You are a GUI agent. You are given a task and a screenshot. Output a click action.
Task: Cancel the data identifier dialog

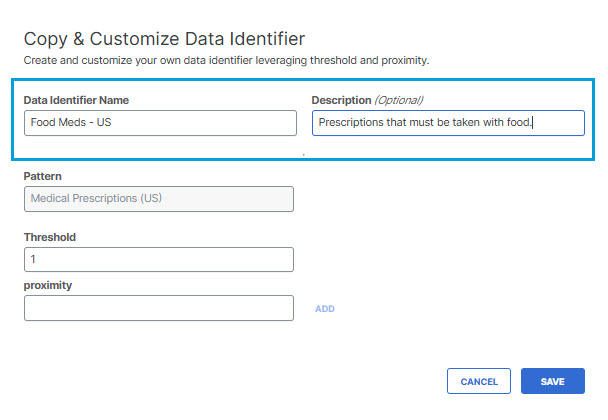point(478,381)
